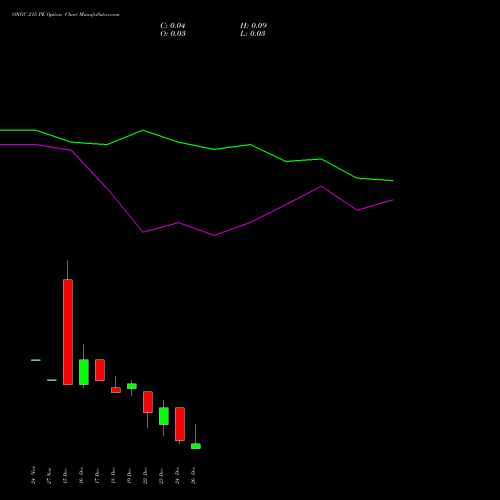Click the '19 Dec' date label
Image resolution: width=500 pixels, height=500 pixels.
click(129, 475)
